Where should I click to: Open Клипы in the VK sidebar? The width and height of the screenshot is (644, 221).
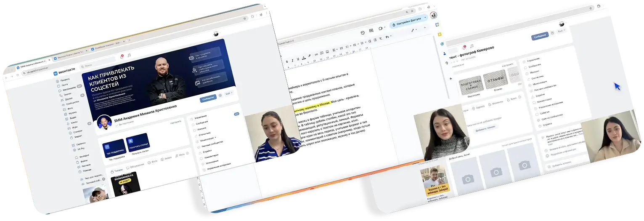pyautogui.click(x=72, y=122)
